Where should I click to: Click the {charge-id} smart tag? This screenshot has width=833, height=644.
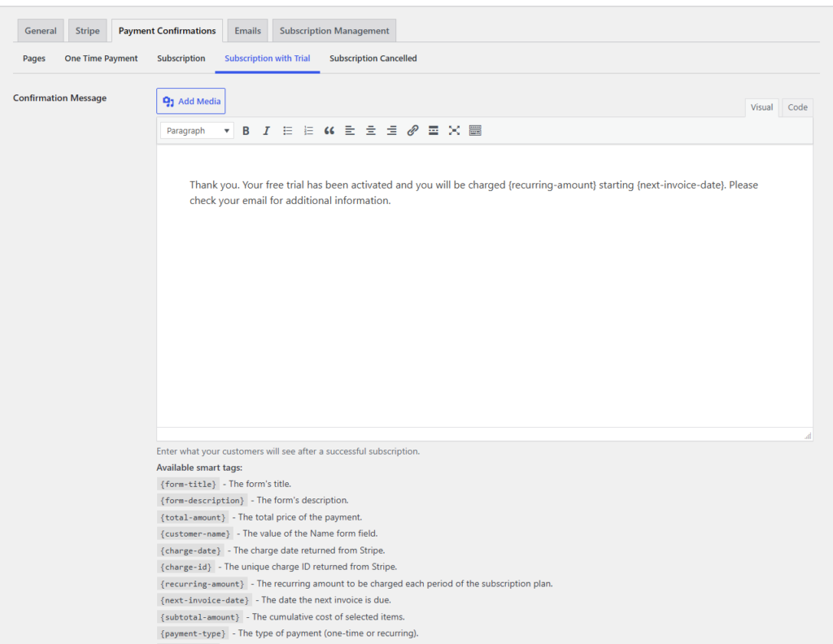coord(186,567)
